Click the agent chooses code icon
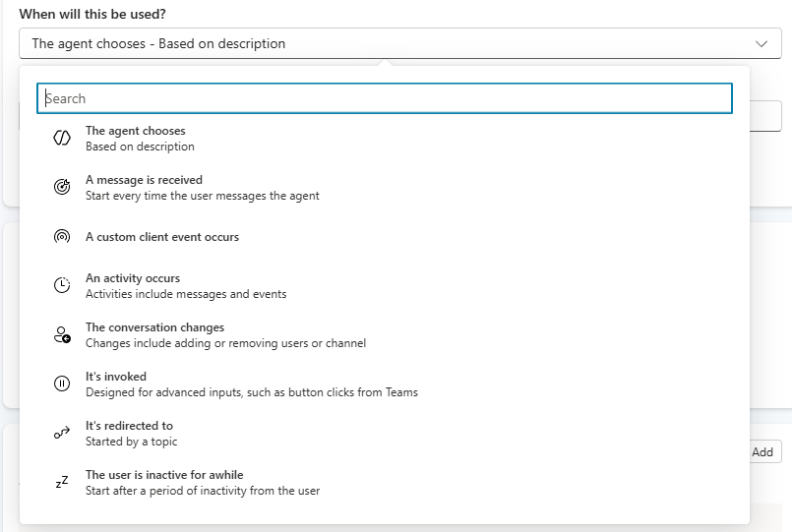 click(62, 138)
